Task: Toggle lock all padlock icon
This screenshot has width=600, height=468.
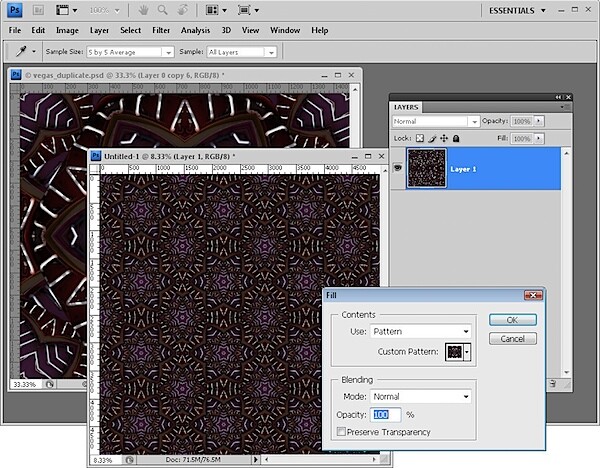Action: (x=456, y=138)
